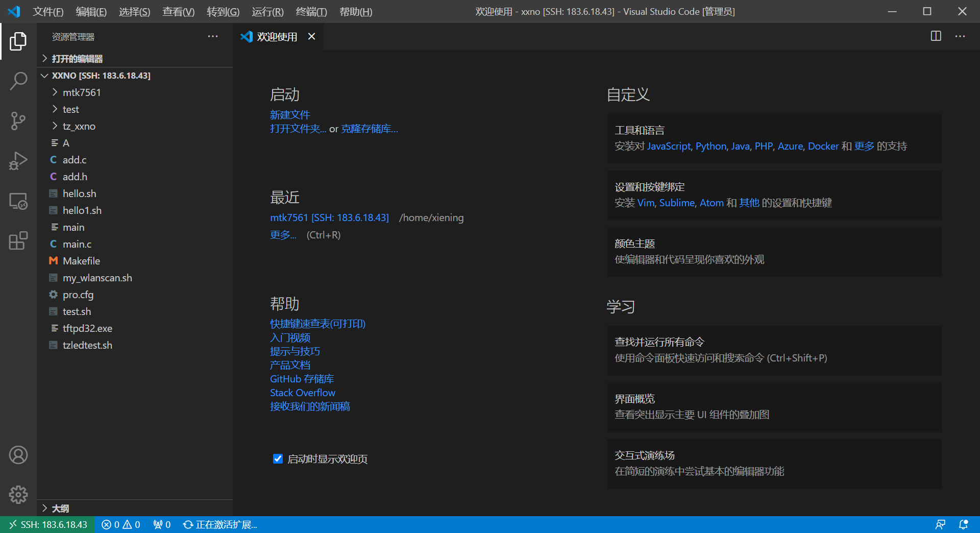Image resolution: width=980 pixels, height=533 pixels.
Task: Open recent mtk7561 SSH workspace link
Action: (329, 217)
